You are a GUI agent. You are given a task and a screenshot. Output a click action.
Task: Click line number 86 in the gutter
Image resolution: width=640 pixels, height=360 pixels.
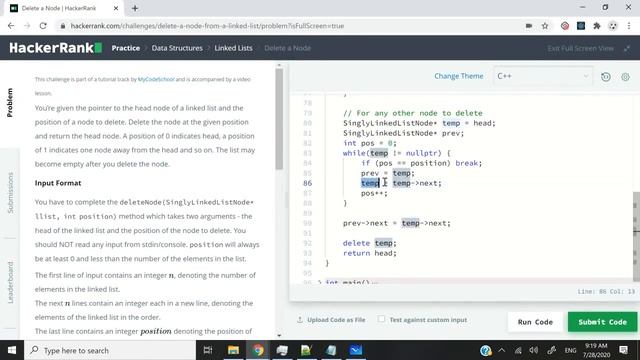[307, 183]
